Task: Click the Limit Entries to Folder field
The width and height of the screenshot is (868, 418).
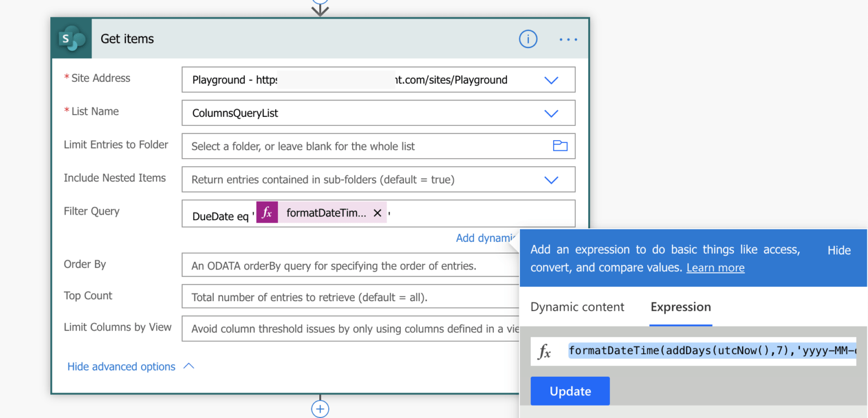Action: point(379,146)
